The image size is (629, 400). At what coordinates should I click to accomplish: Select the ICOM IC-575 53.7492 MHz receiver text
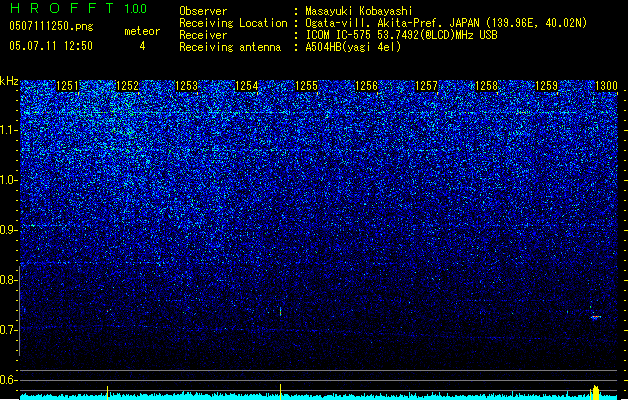point(402,35)
